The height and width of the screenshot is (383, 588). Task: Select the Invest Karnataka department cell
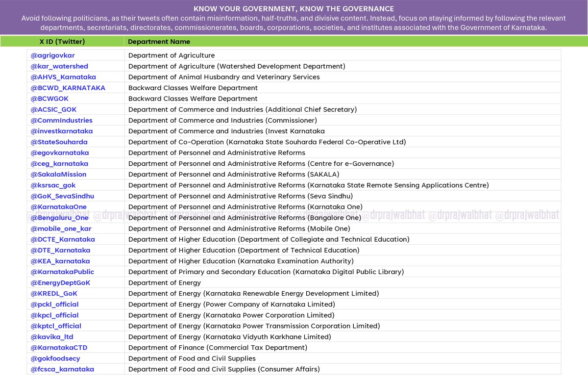pyautogui.click(x=343, y=131)
